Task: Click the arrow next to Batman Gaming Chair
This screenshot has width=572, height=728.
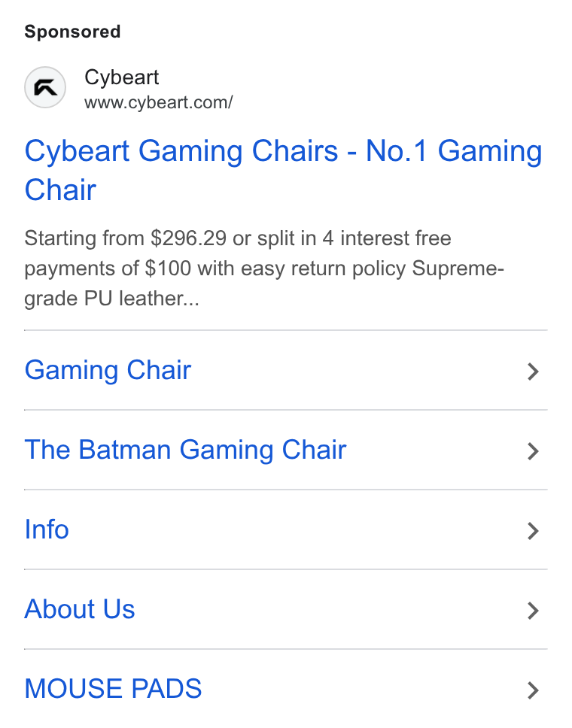Action: 534,451
